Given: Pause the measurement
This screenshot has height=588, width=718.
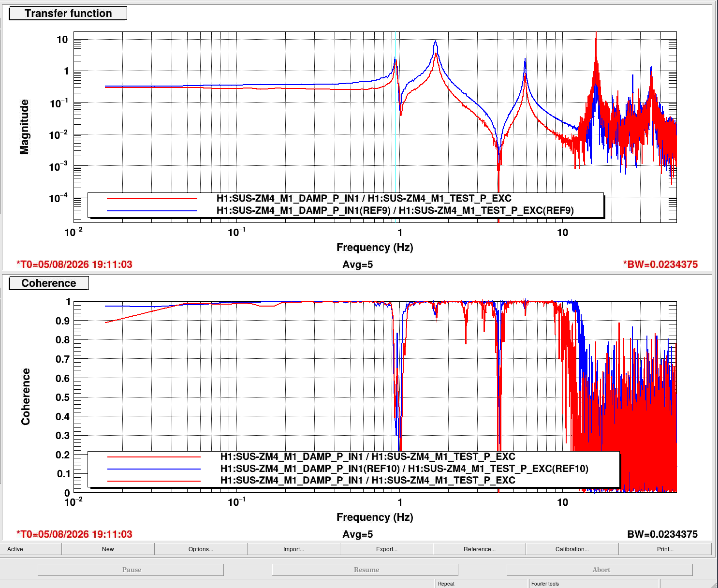Looking at the screenshot, I should tap(131, 570).
